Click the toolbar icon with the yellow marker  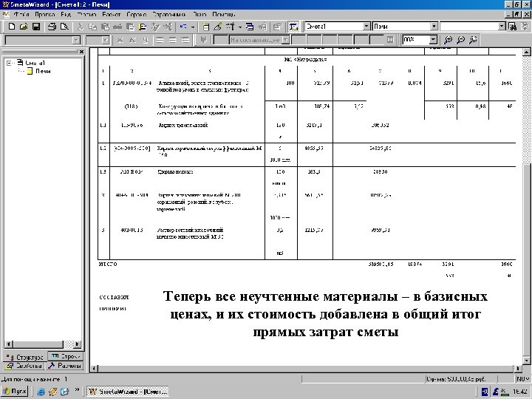pyautogui.click(x=143, y=27)
